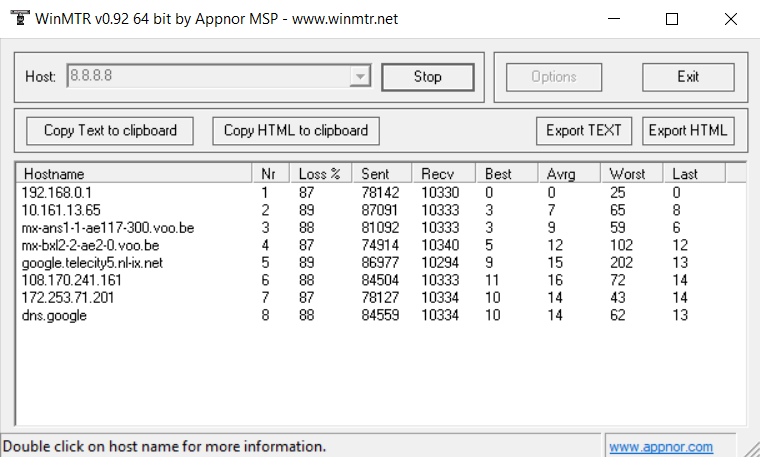Click the Last column header
The height and width of the screenshot is (457, 760).
coord(694,173)
